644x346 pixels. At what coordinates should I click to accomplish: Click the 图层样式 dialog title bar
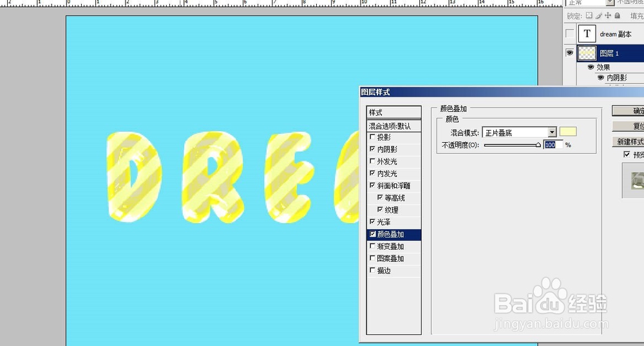point(502,92)
